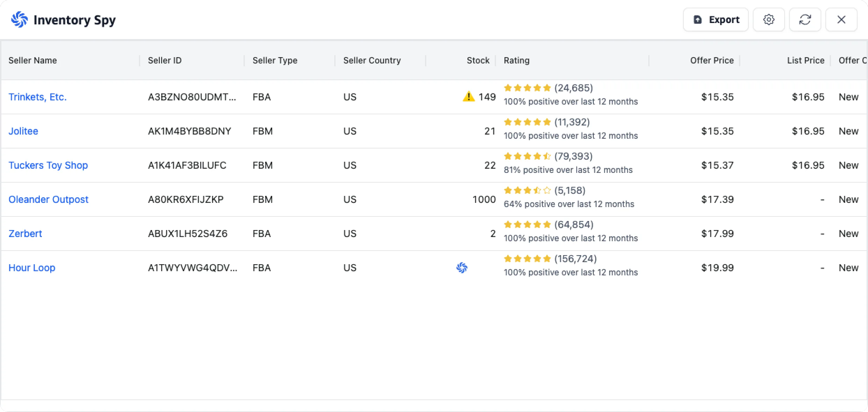Open the Zerbert seller link
Viewport: 868px width, 412px height.
point(25,234)
